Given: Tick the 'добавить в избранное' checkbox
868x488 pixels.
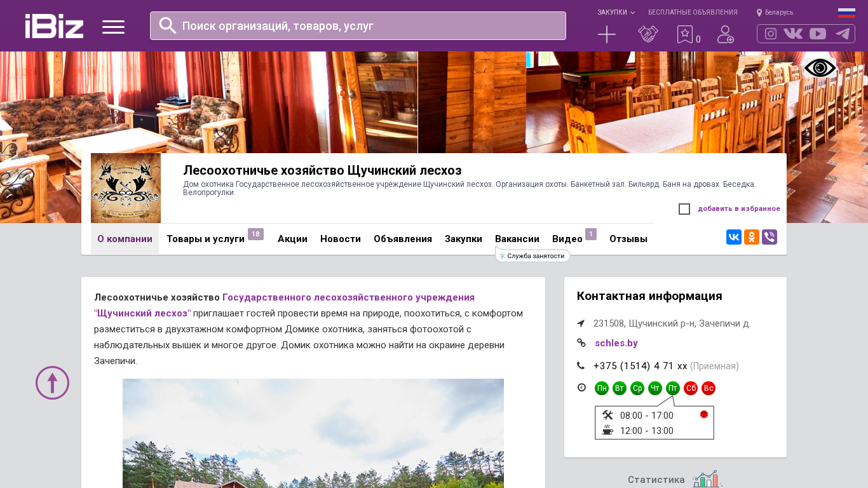Looking at the screenshot, I should (684, 209).
